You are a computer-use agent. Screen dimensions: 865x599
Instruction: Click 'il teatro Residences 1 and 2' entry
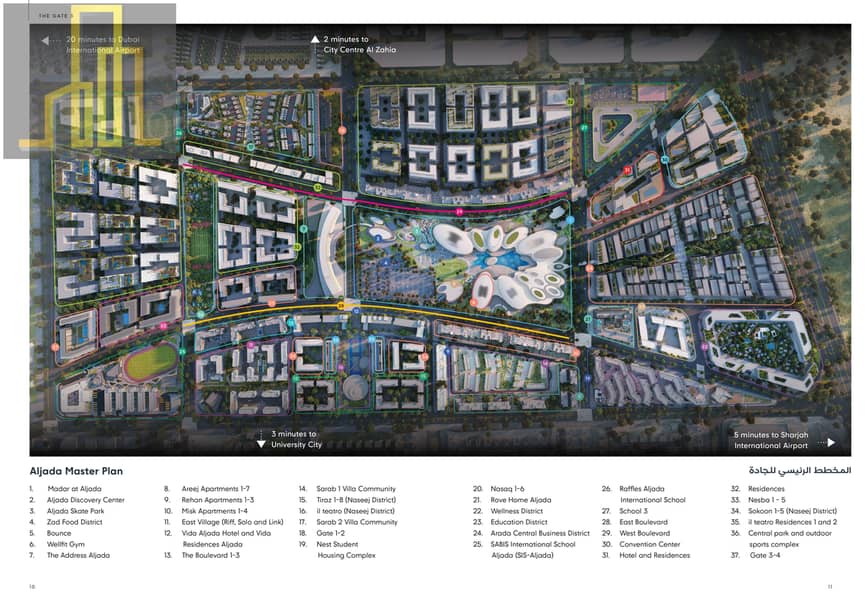coord(792,522)
